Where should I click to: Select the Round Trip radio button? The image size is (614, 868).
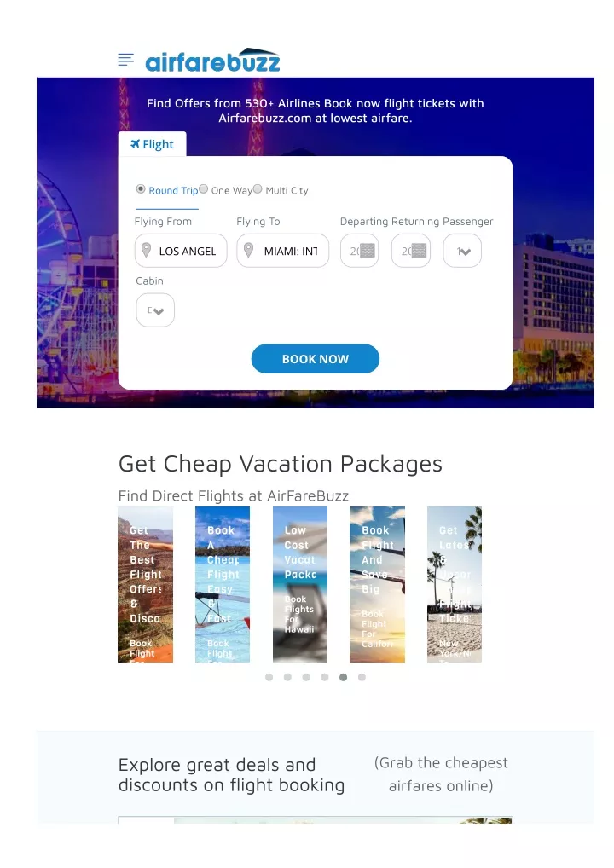(141, 189)
